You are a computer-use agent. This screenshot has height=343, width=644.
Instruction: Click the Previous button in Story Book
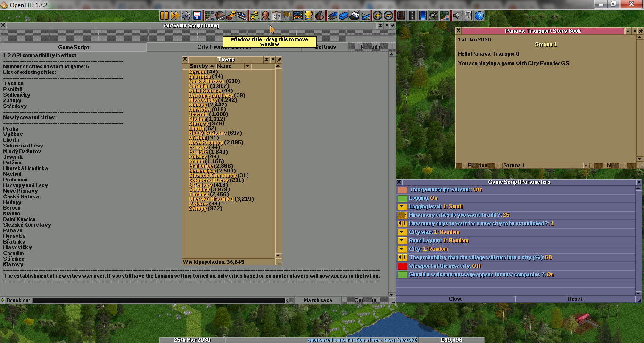pyautogui.click(x=479, y=165)
